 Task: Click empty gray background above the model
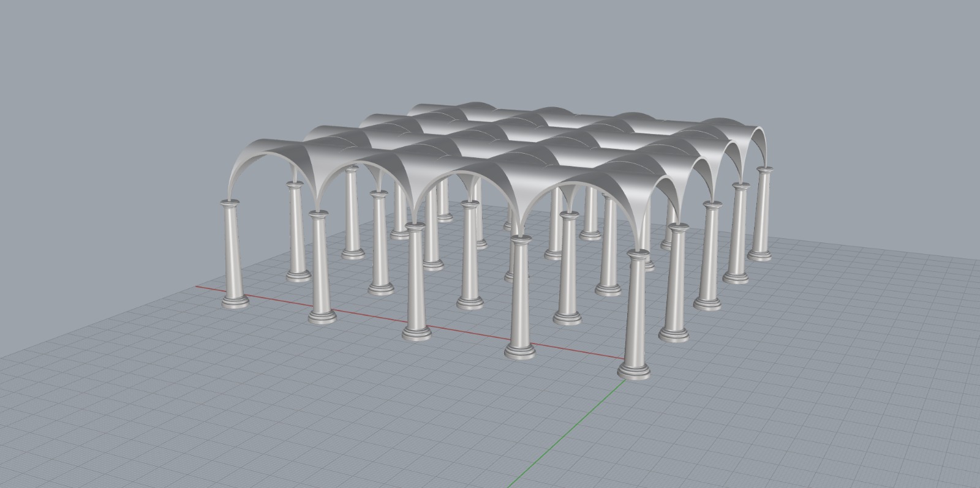490,49
